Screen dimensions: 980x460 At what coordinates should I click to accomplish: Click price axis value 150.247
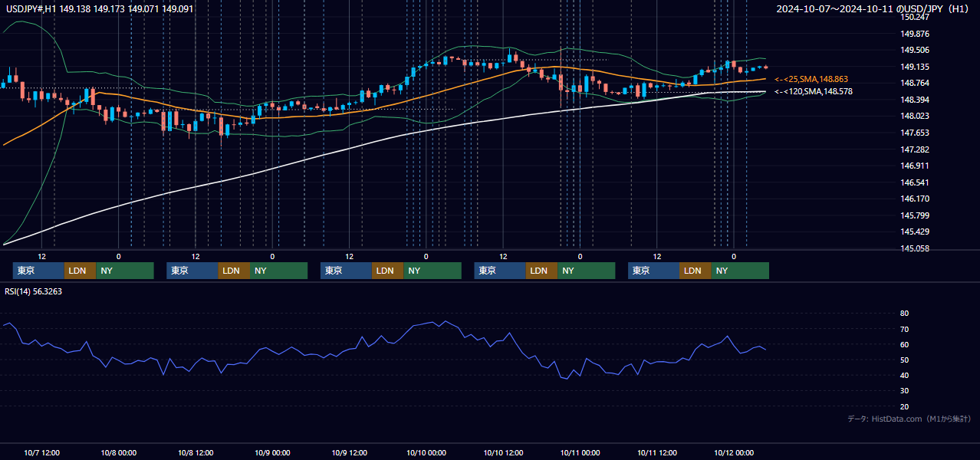coord(914,17)
